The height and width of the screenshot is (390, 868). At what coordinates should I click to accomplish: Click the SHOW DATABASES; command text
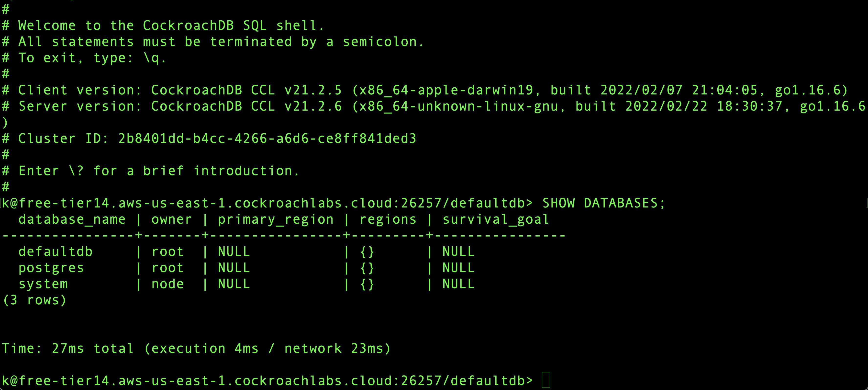pyautogui.click(x=603, y=203)
